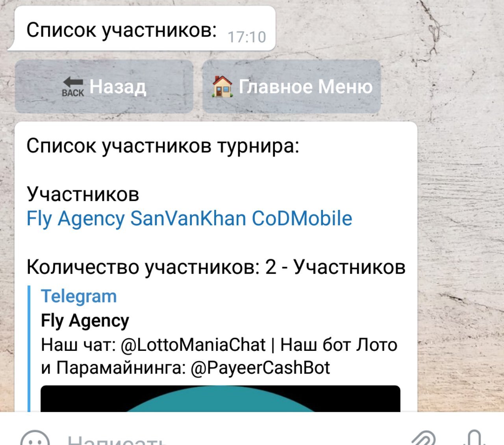Open the @PayeerCashBot mention
Image resolution: width=504 pixels, height=445 pixels.
tap(260, 368)
